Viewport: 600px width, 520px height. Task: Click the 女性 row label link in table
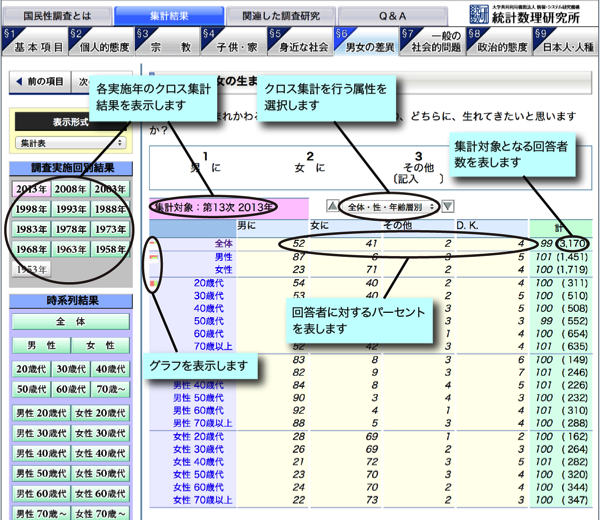click(223, 269)
